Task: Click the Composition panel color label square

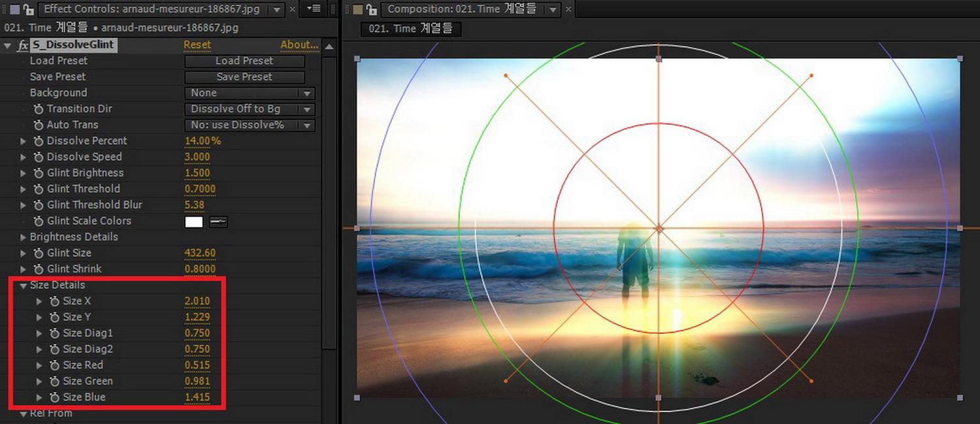Action: click(357, 9)
